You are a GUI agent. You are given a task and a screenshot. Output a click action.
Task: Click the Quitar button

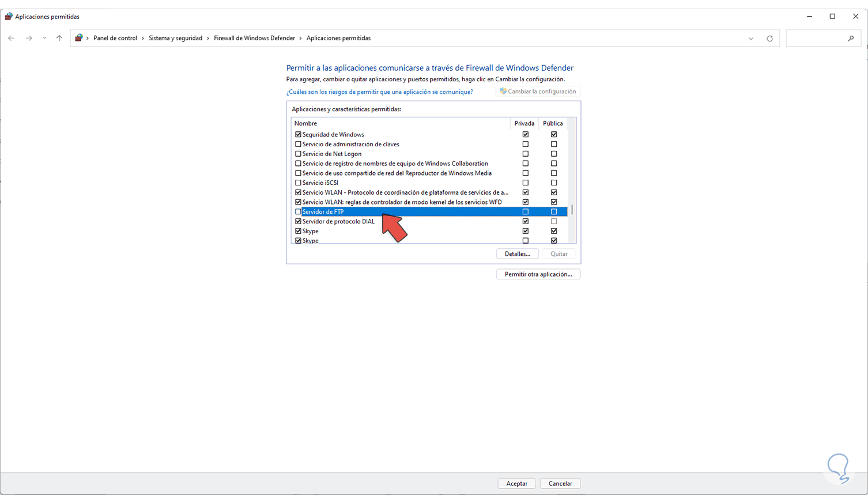[x=559, y=254]
